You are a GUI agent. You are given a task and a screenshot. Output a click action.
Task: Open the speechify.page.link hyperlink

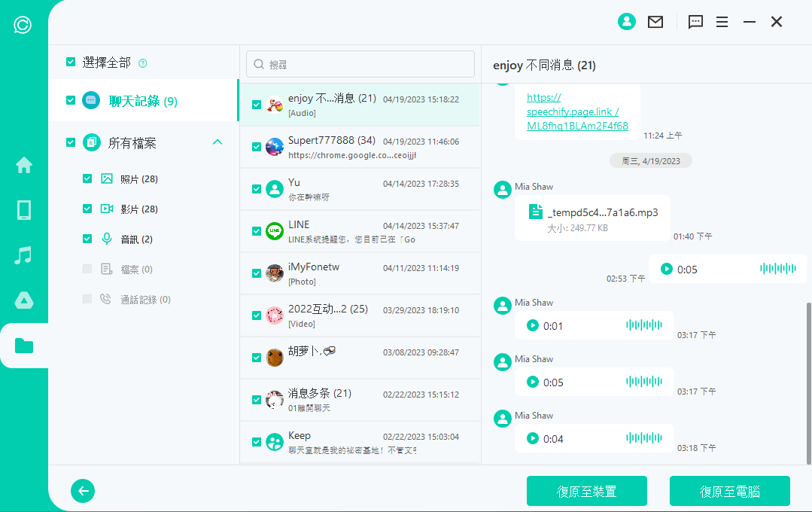(x=574, y=113)
